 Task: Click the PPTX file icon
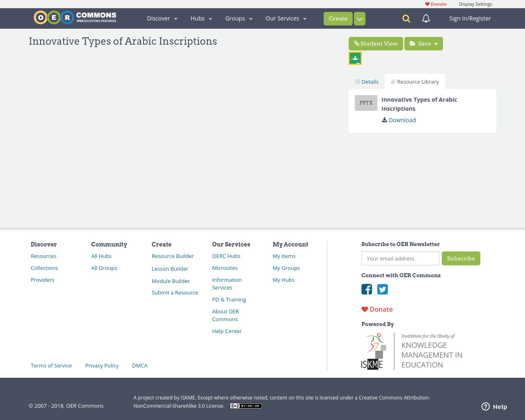click(x=366, y=103)
